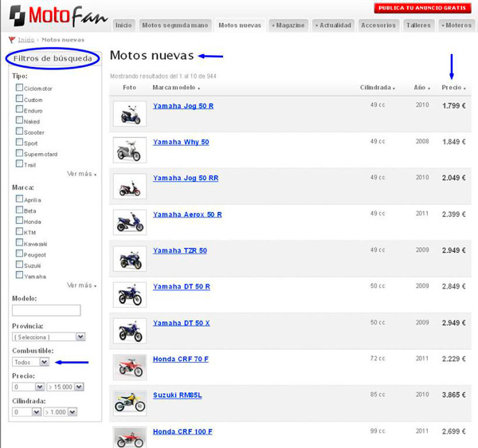Open the Yamaha DT 50 X link

[182, 324]
